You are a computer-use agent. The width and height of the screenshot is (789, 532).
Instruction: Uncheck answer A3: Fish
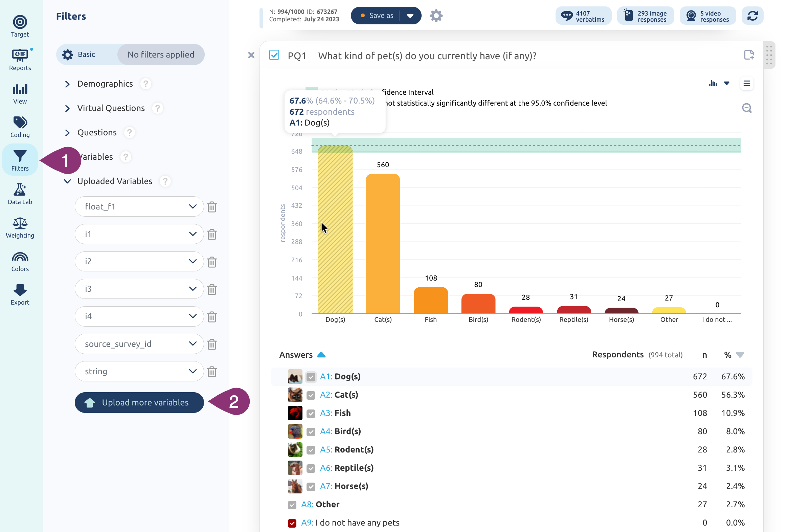click(311, 414)
